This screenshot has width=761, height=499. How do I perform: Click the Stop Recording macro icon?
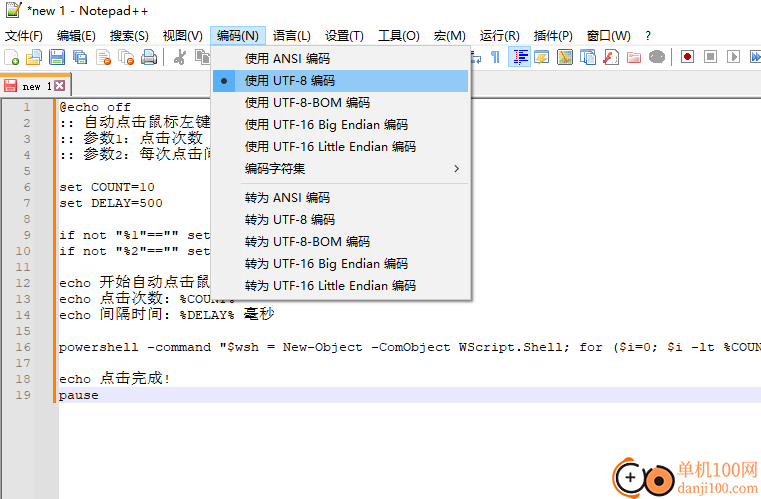tap(711, 57)
